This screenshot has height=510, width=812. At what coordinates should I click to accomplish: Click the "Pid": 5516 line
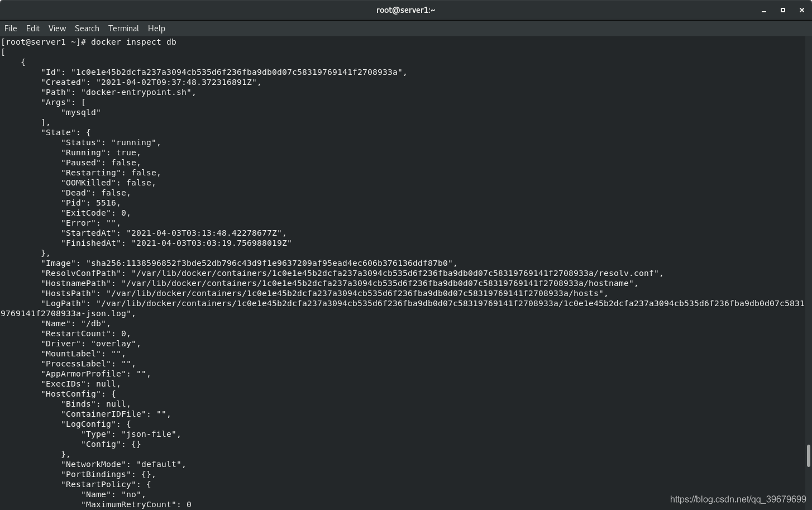(91, 203)
